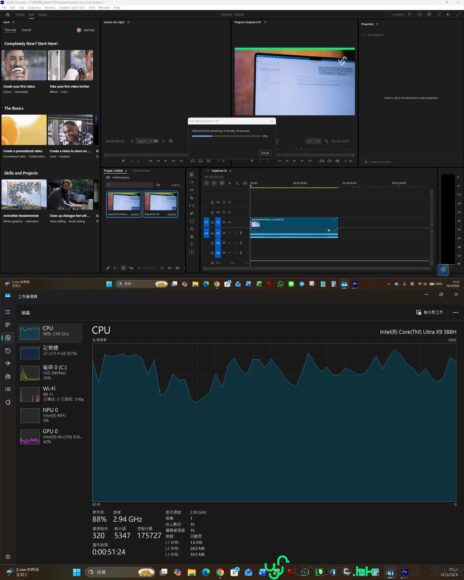This screenshot has height=580, width=464.
Task: Open the Processes page icon in Task Manager
Action: tap(8, 324)
